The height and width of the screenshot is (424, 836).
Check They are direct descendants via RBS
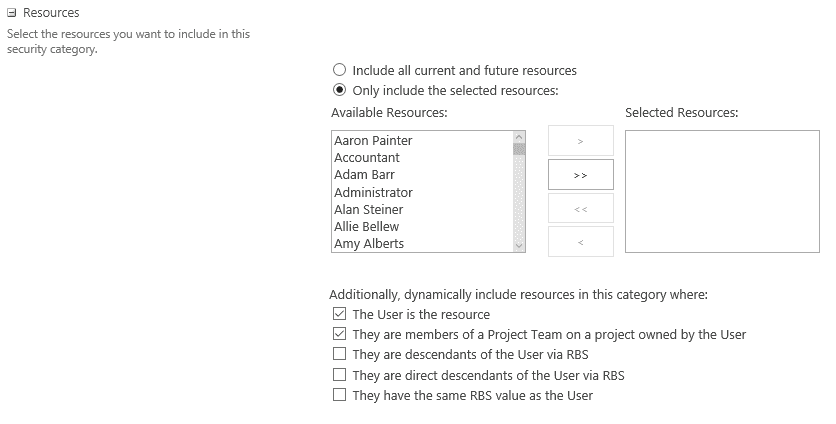click(x=339, y=374)
